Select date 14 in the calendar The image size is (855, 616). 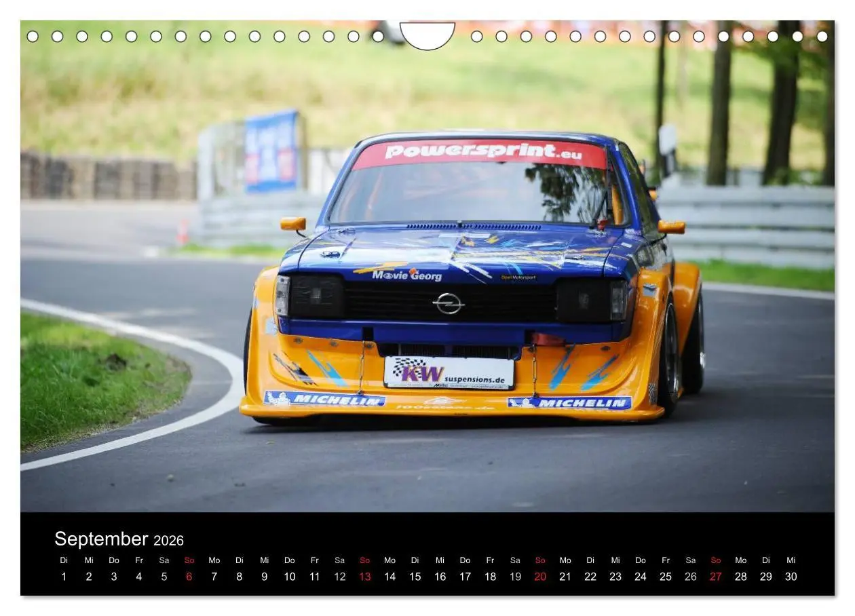click(x=390, y=577)
